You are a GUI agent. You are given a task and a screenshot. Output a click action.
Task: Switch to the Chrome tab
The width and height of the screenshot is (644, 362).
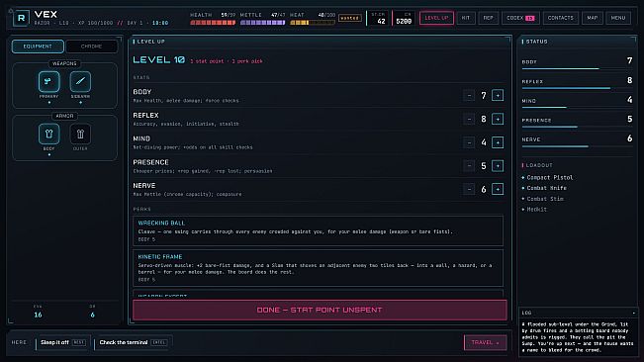pyautogui.click(x=91, y=46)
